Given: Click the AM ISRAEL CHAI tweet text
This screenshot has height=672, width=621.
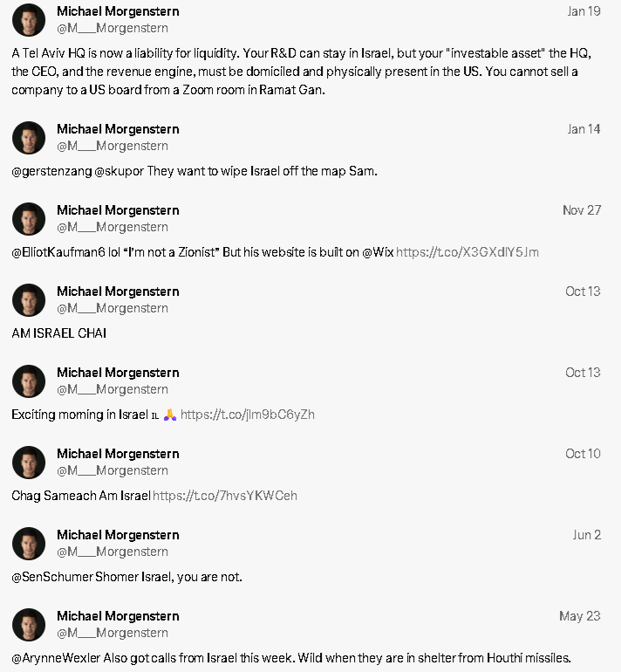Looking at the screenshot, I should [x=59, y=333].
